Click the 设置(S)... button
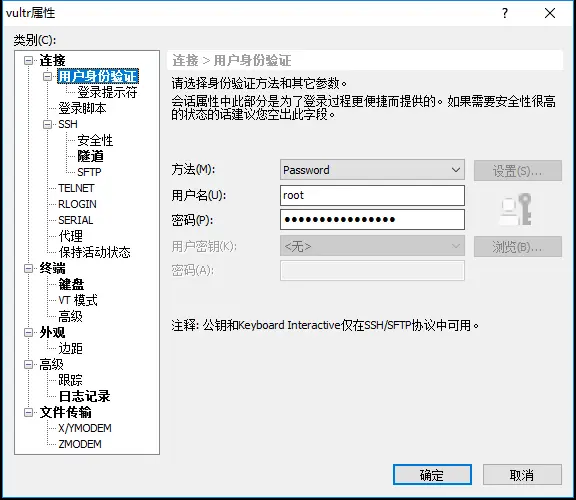Image resolution: width=576 pixels, height=500 pixels. pyautogui.click(x=518, y=170)
